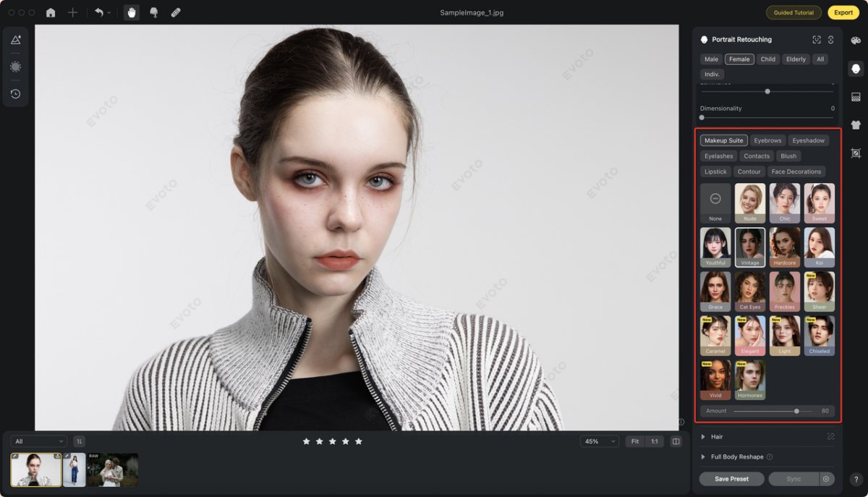Image resolution: width=868 pixels, height=497 pixels.
Task: Select the Hand pan tool
Action: (132, 12)
